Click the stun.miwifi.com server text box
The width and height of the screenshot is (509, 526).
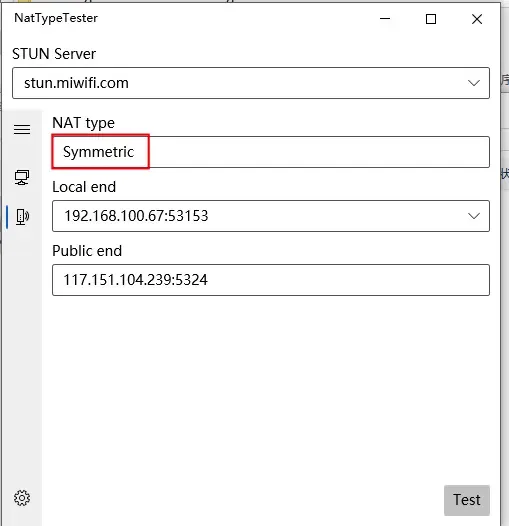pos(251,83)
